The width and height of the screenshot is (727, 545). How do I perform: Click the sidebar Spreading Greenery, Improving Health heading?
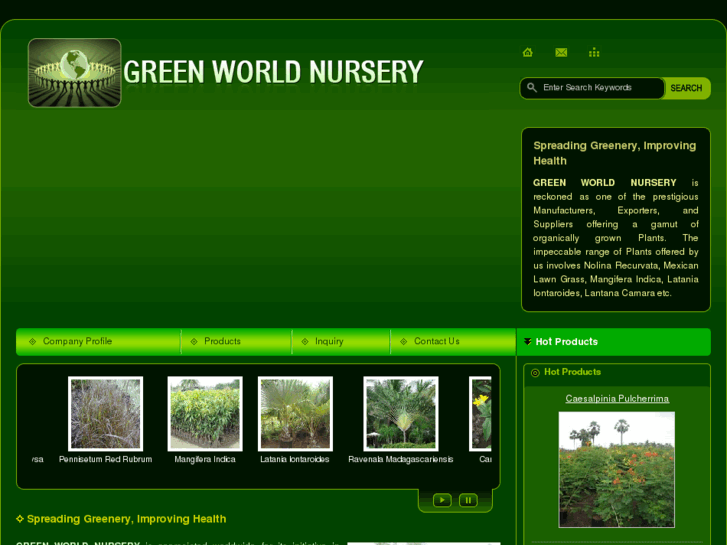615,153
